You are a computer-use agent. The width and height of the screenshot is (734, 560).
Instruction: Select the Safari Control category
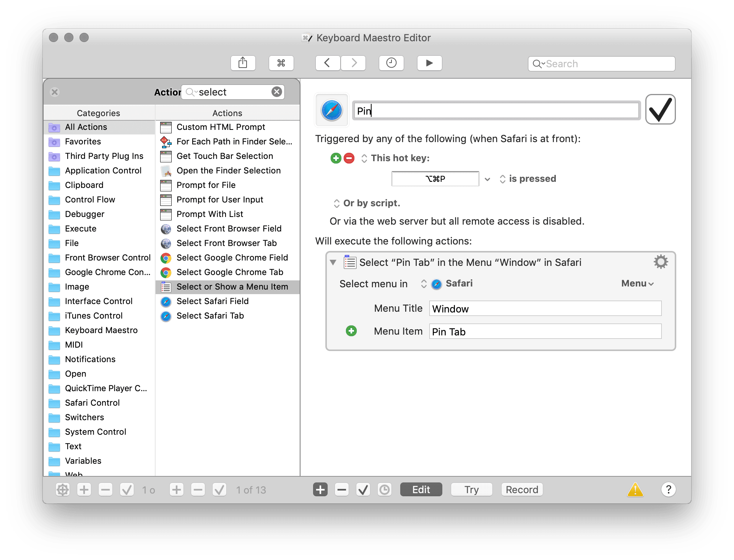click(x=92, y=403)
